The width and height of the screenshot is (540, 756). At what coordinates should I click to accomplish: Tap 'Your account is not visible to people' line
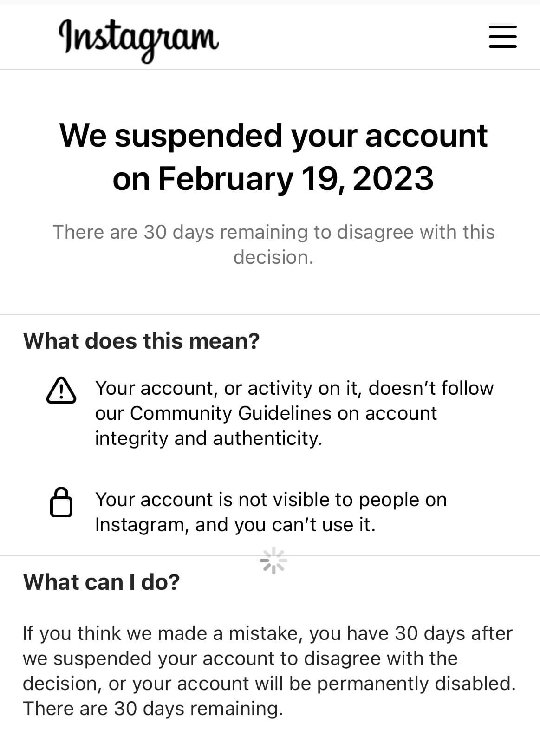[x=271, y=500]
